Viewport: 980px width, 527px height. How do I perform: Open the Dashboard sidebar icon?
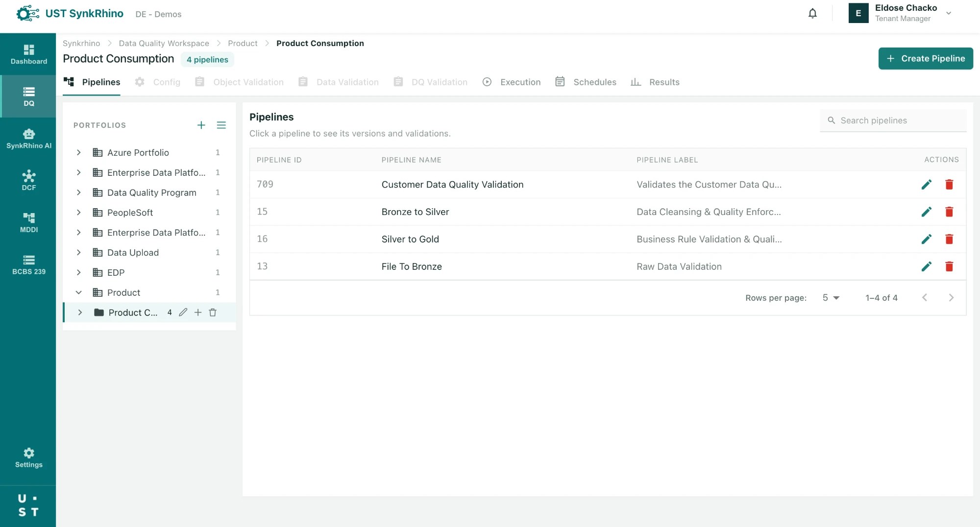coord(28,54)
